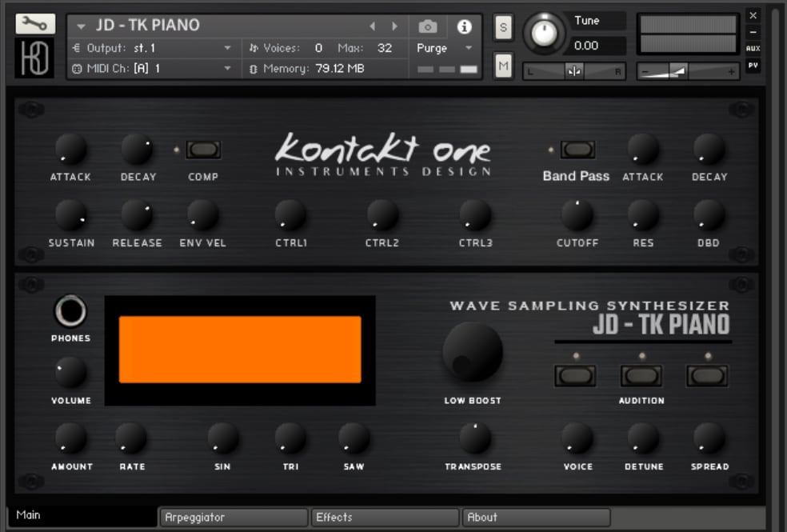
Task: Click the SAW knob
Action: pos(354,438)
